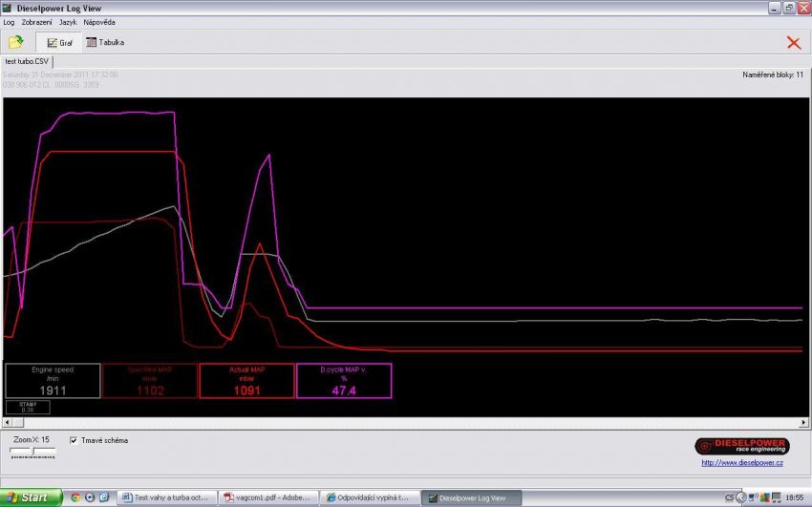Click the CS language indicator in the tray

pyautogui.click(x=730, y=497)
